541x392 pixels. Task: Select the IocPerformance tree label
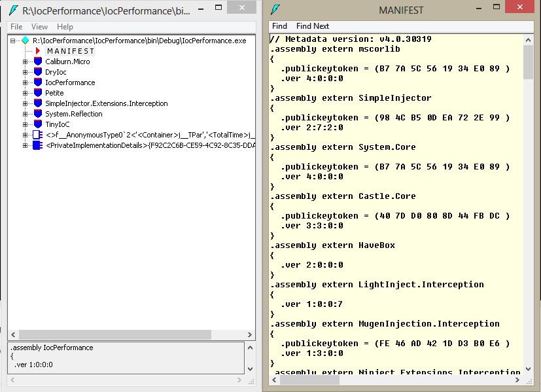(x=70, y=82)
